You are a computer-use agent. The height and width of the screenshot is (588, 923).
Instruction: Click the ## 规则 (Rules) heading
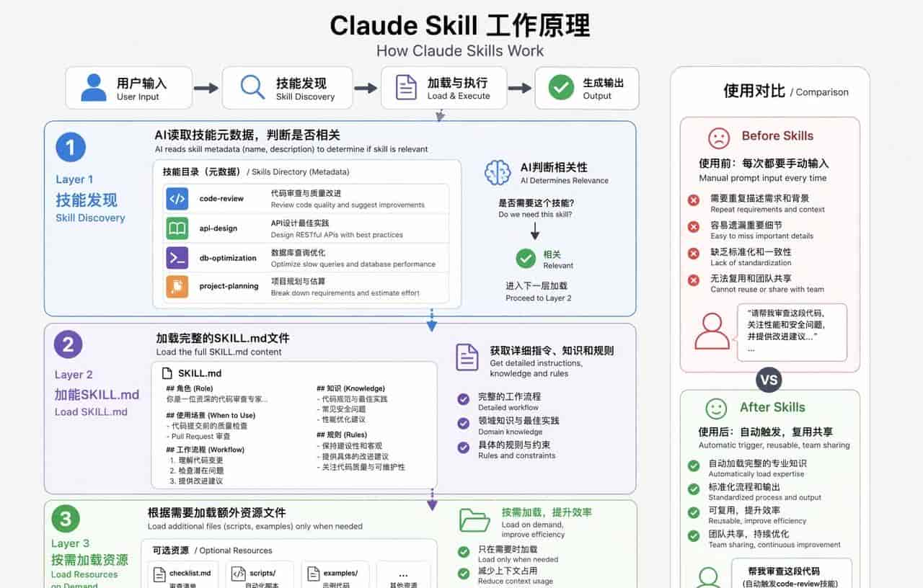click(x=342, y=435)
